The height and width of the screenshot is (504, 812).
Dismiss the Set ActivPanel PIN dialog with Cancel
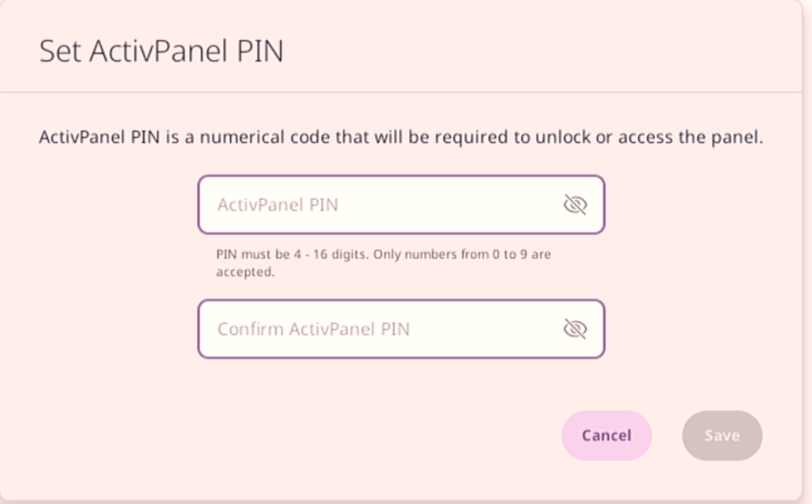coord(605,435)
